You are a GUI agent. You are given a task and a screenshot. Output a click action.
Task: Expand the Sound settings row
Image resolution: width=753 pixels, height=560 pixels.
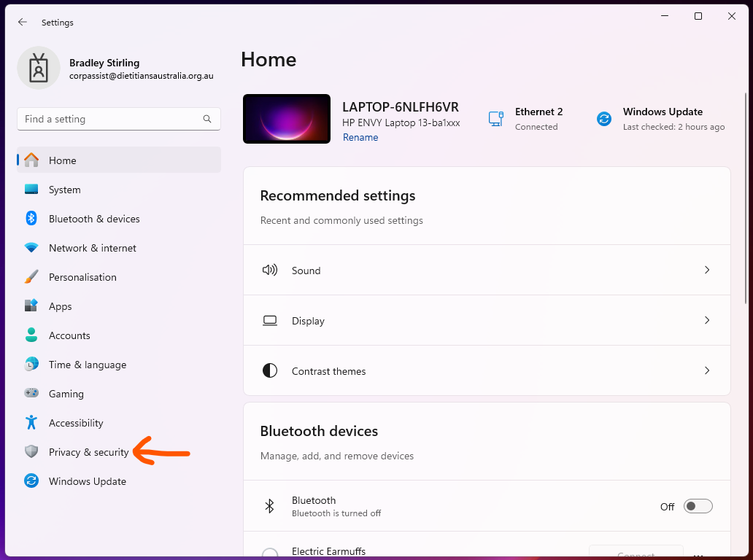coord(487,271)
